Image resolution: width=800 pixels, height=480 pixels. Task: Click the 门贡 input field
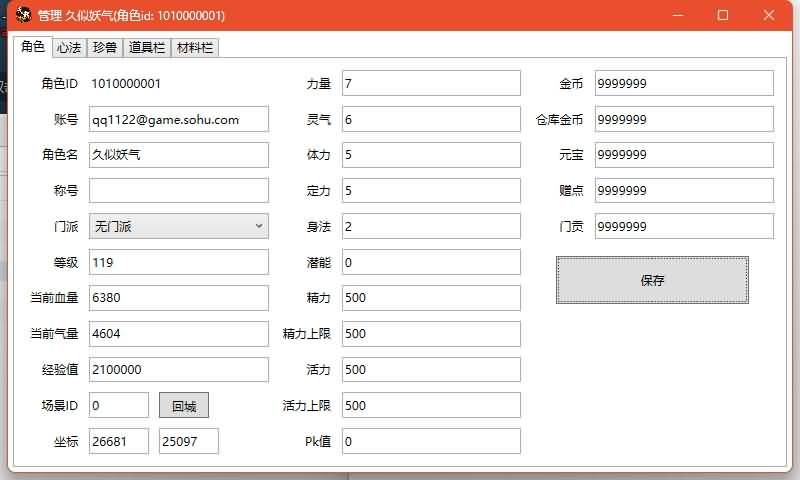[x=684, y=226]
